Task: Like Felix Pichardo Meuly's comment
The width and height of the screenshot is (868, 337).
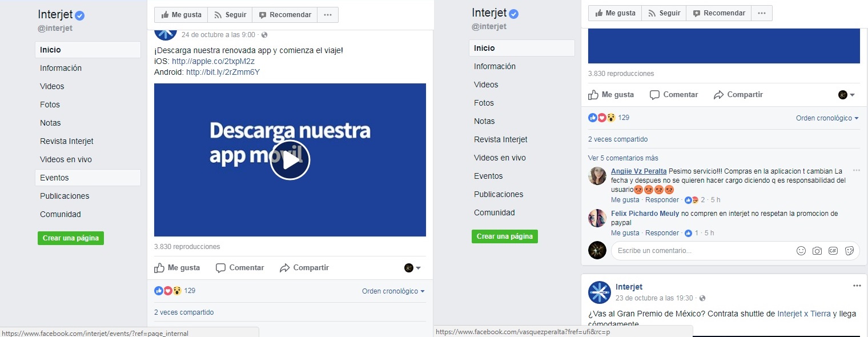Action: [x=625, y=233]
